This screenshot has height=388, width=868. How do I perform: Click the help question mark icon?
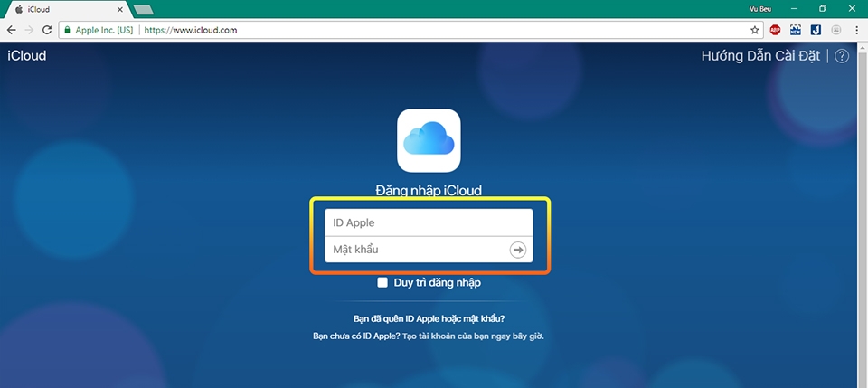pyautogui.click(x=842, y=56)
